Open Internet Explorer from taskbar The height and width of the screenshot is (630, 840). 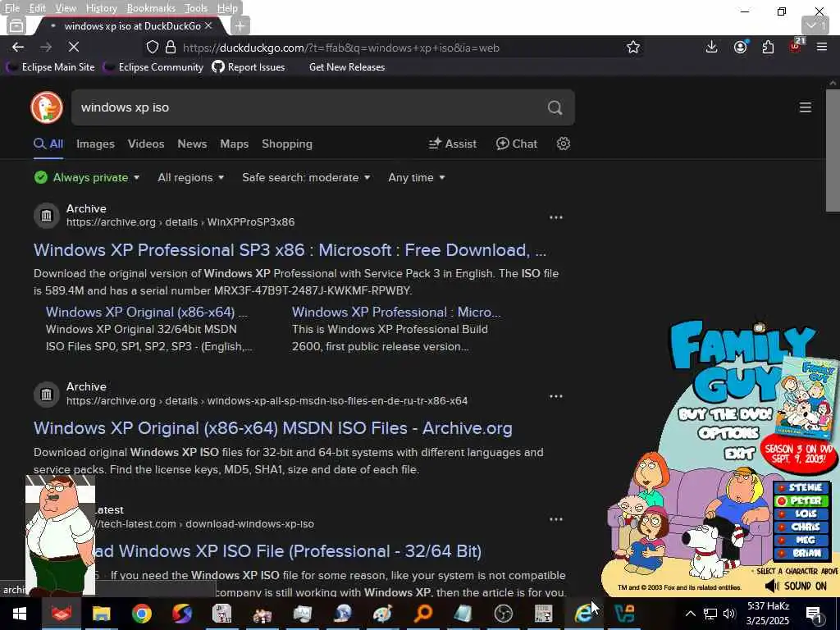pyautogui.click(x=583, y=614)
